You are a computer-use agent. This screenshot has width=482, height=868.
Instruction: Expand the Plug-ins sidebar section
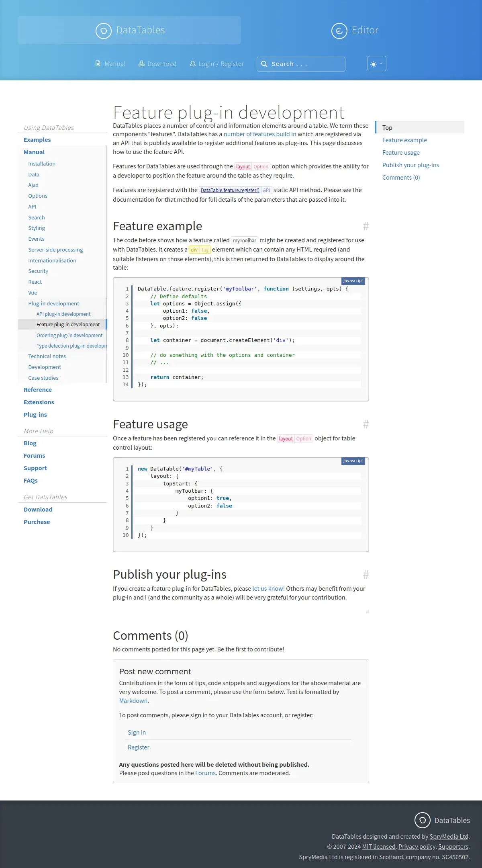point(35,415)
